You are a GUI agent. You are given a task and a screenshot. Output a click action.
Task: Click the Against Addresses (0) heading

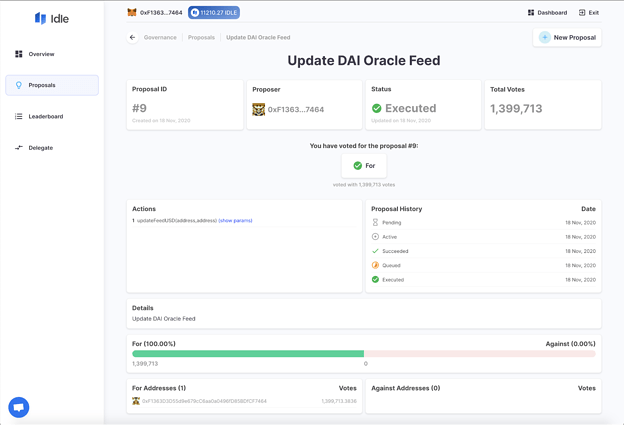406,388
